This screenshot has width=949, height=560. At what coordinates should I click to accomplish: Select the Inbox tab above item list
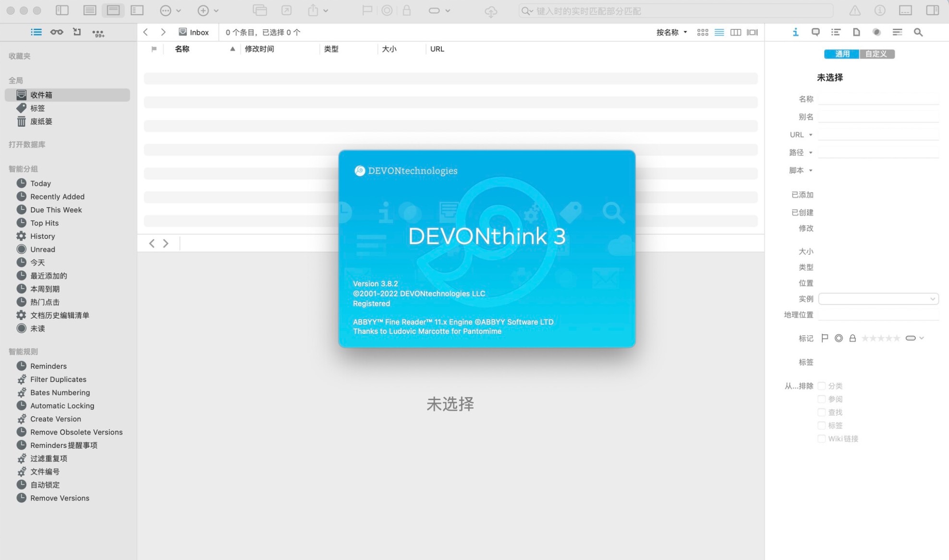[x=194, y=32]
